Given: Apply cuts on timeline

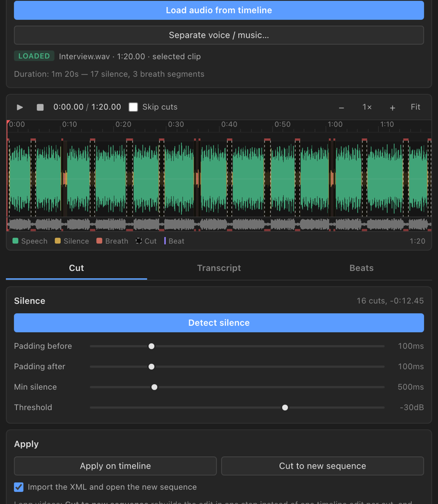Looking at the screenshot, I should click(x=115, y=466).
